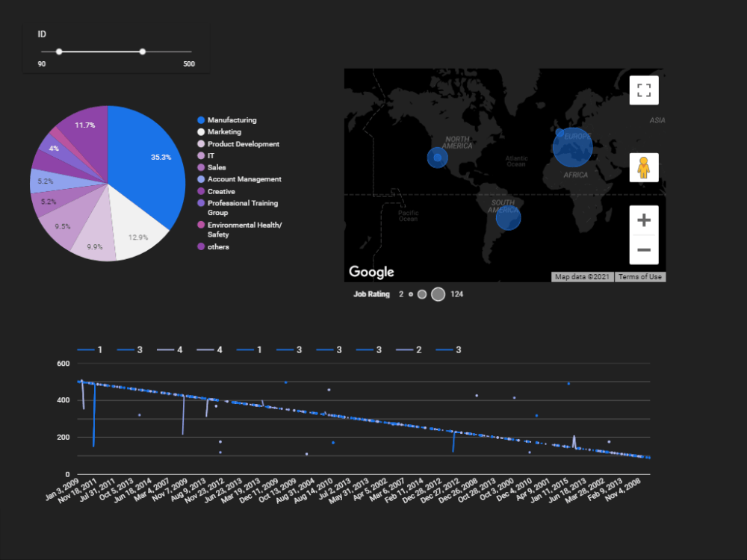Select the Pegman Street View icon

pos(643,168)
